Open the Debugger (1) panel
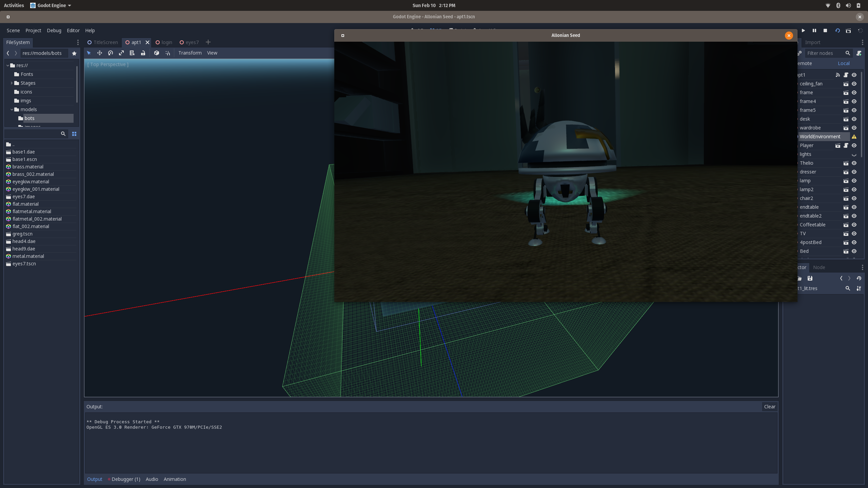Viewport: 868px width, 488px height. pos(125,479)
